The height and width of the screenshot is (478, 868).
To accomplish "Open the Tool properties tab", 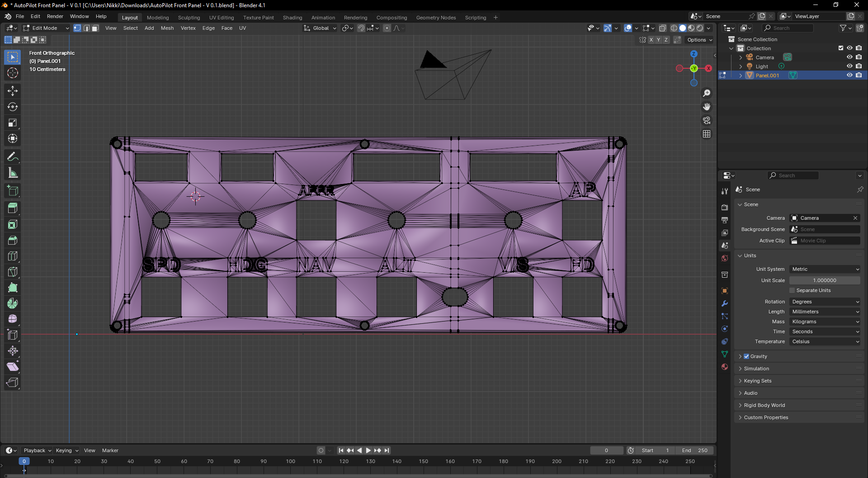I will [725, 191].
